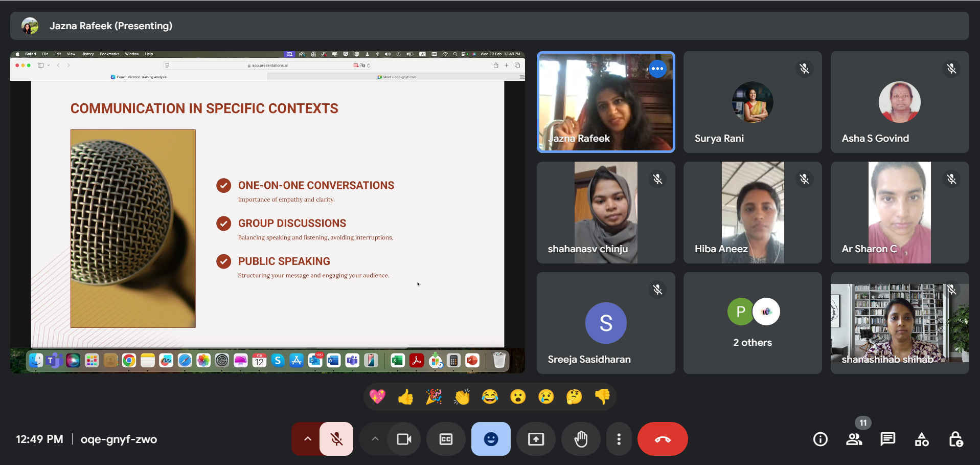Open options on Jazna Rafeek's tile
The image size is (980, 465).
click(x=657, y=69)
